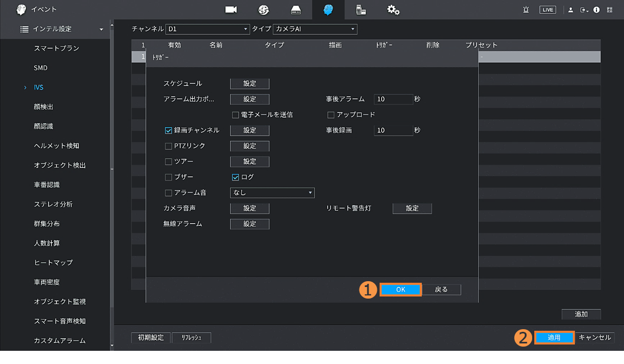
Task: Click OK in the trigger dialog
Action: click(401, 290)
